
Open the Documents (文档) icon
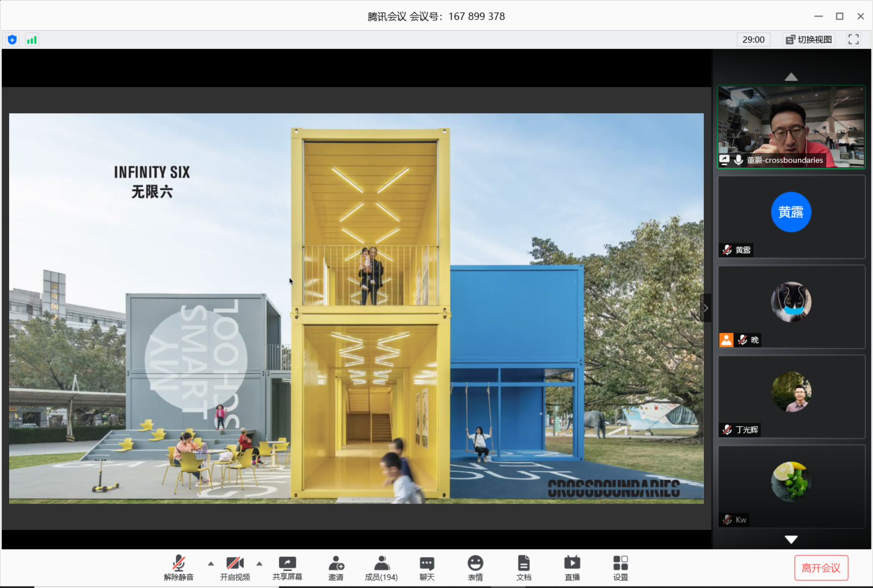coord(524,568)
